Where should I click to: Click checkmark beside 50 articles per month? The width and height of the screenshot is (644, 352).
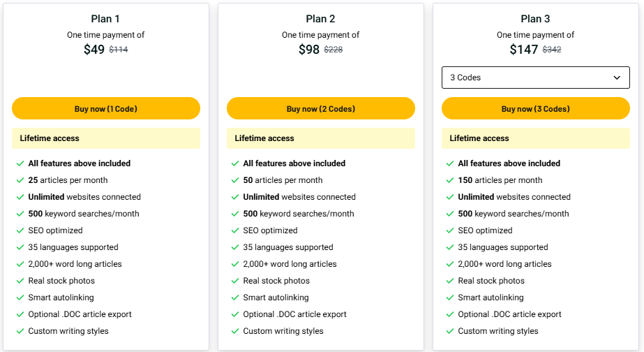pyautogui.click(x=235, y=180)
